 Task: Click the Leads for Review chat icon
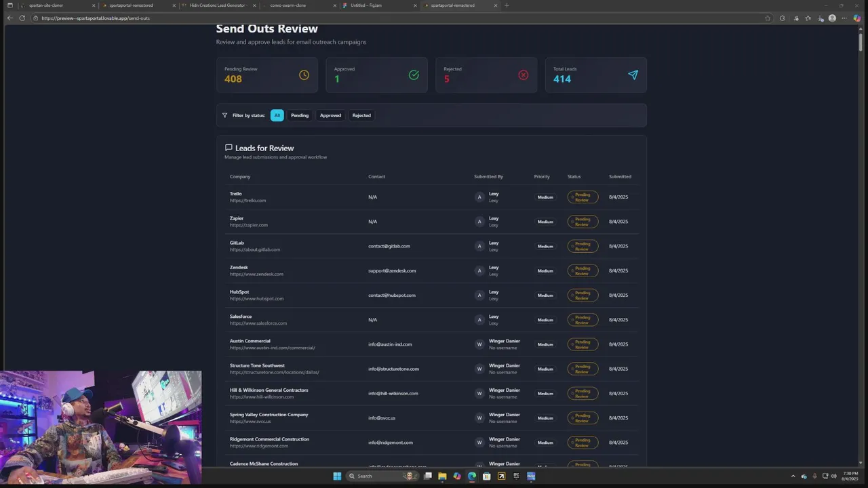coord(229,148)
